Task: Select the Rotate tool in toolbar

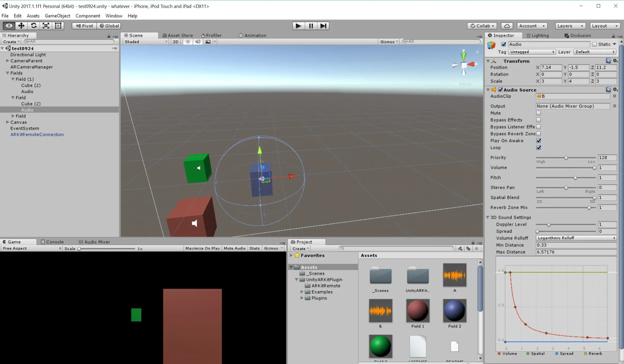Action: [34, 26]
